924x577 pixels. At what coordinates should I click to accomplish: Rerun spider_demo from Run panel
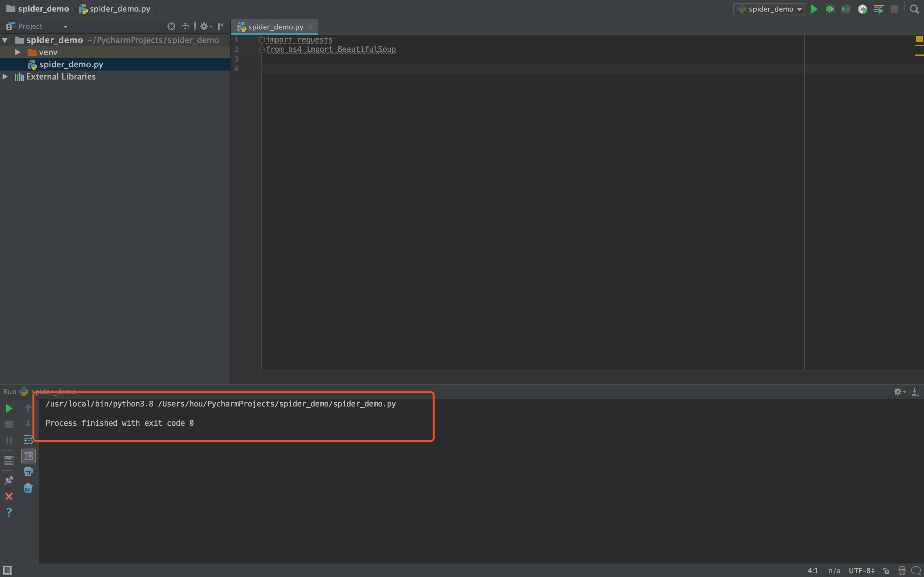[9, 408]
